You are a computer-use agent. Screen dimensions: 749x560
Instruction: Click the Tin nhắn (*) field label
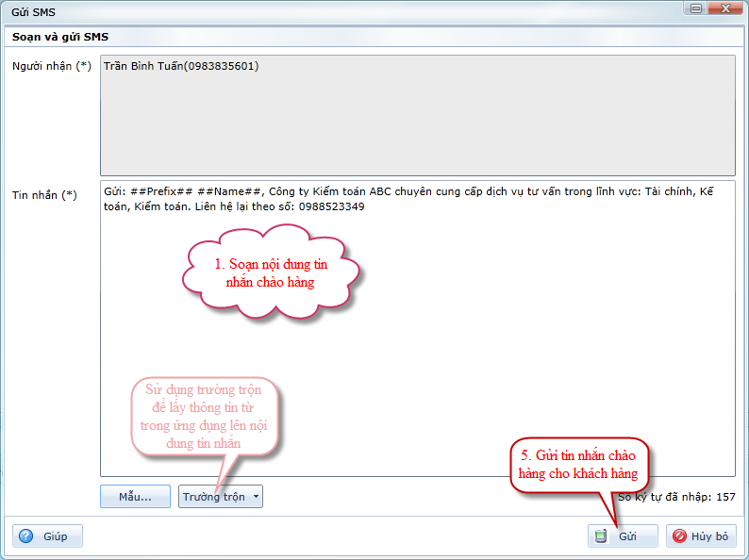click(44, 195)
